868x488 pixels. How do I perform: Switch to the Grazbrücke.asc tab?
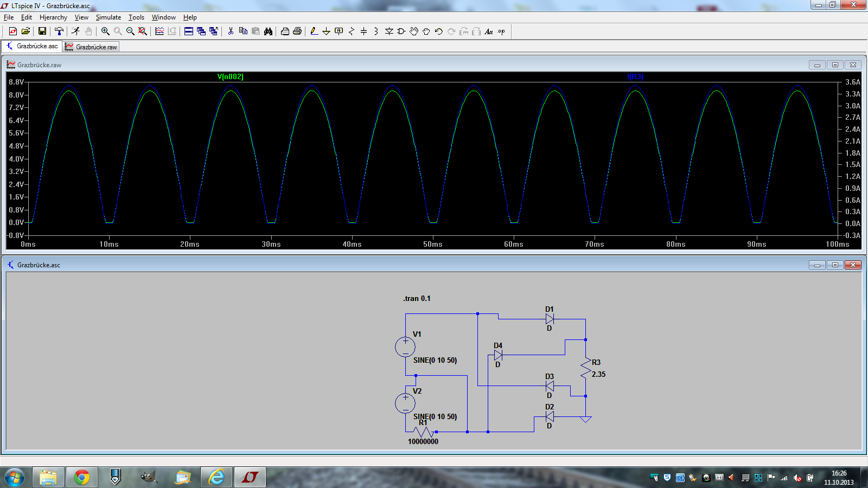point(32,46)
